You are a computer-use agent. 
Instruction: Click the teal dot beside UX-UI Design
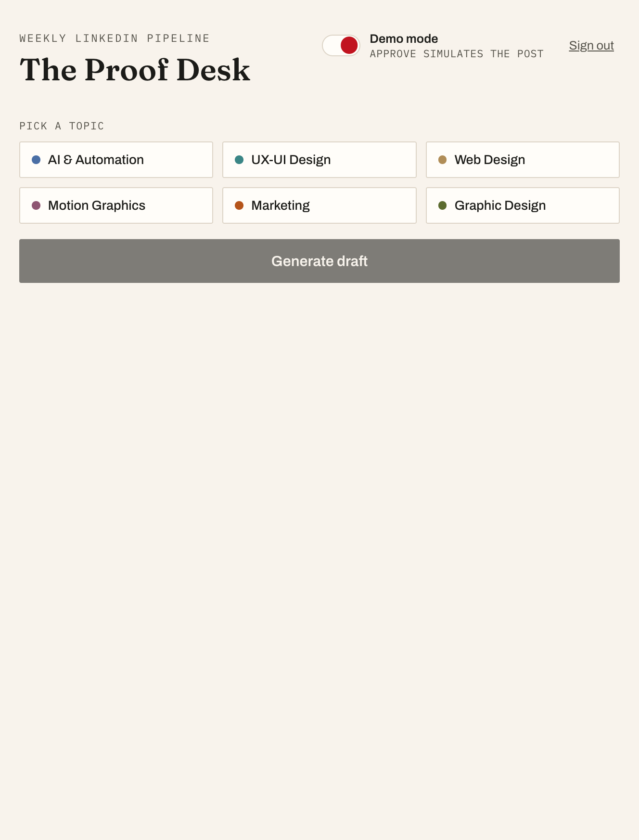coord(239,160)
